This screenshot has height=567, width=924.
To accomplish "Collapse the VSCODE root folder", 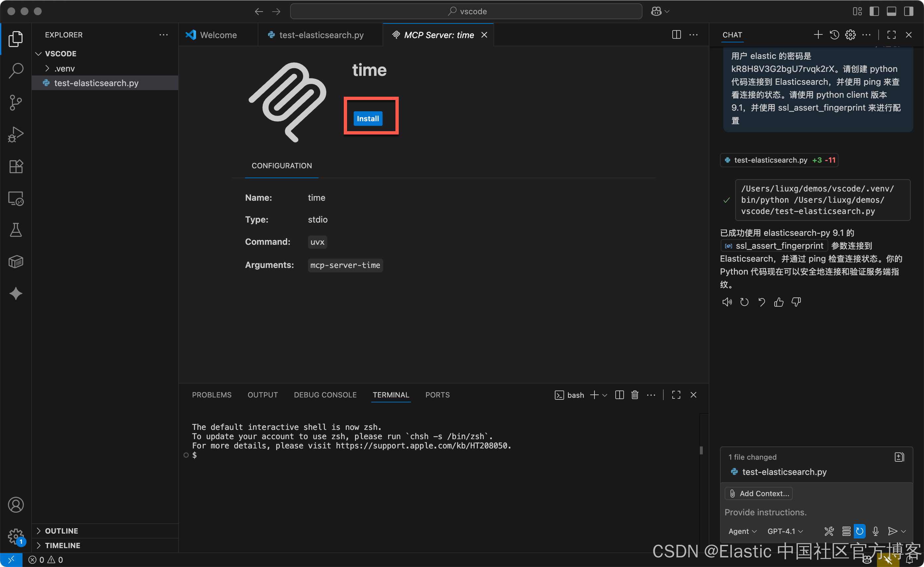I will click(x=60, y=54).
